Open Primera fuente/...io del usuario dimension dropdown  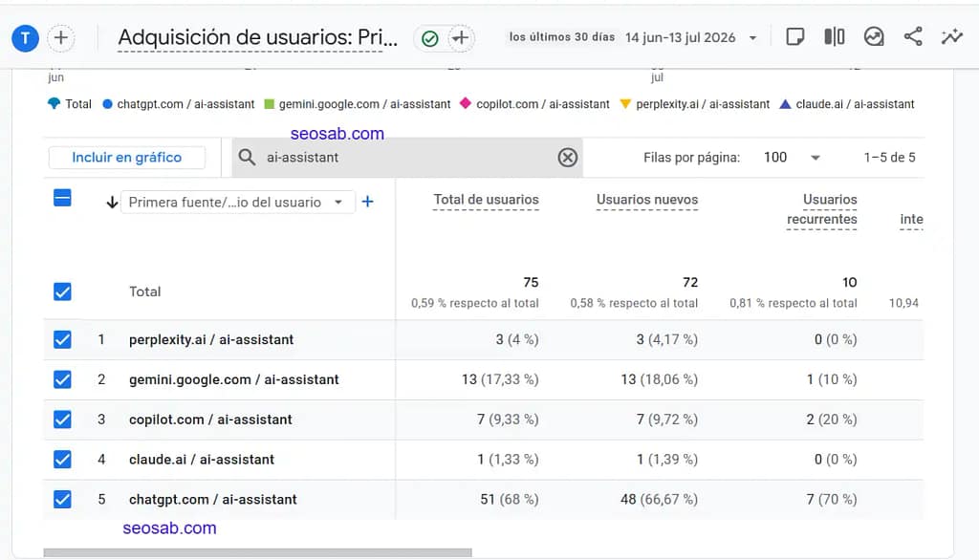coord(237,203)
